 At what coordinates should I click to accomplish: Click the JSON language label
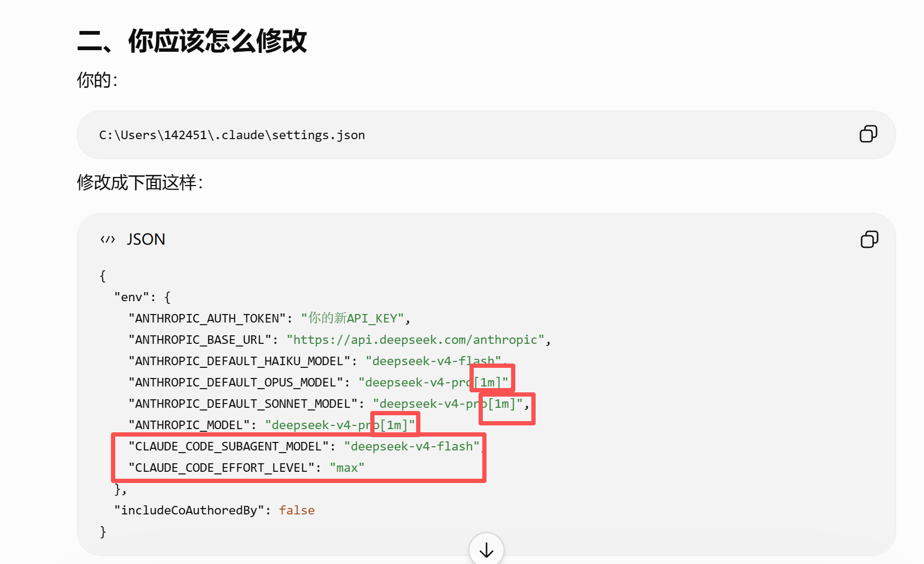146,239
